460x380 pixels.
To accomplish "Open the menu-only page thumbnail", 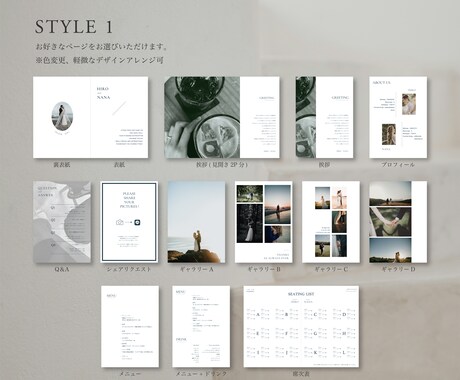I will pyautogui.click(x=130, y=327).
